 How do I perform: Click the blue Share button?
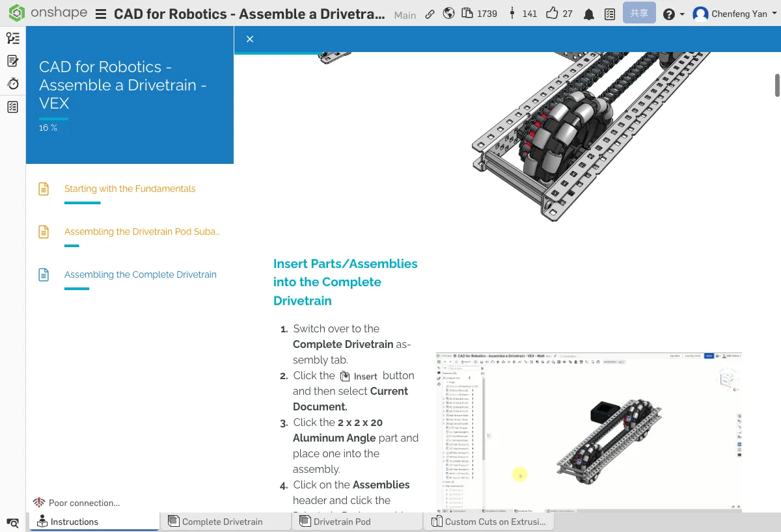click(638, 13)
